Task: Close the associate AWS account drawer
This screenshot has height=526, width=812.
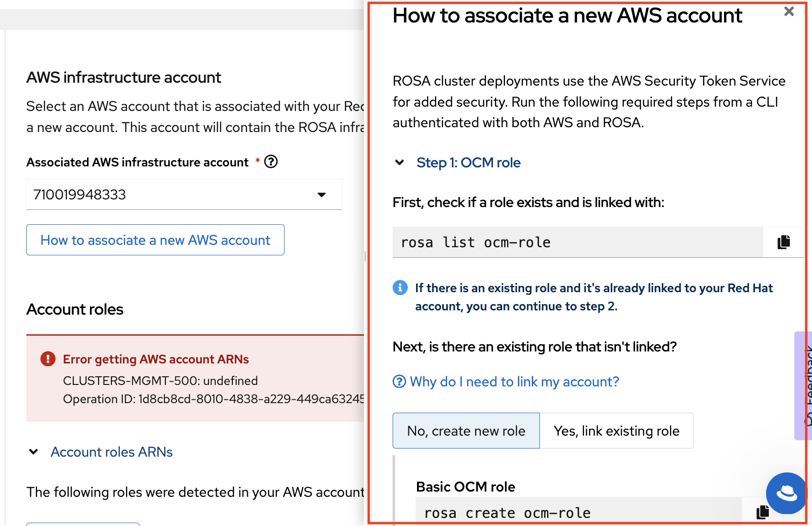Action: tap(789, 11)
